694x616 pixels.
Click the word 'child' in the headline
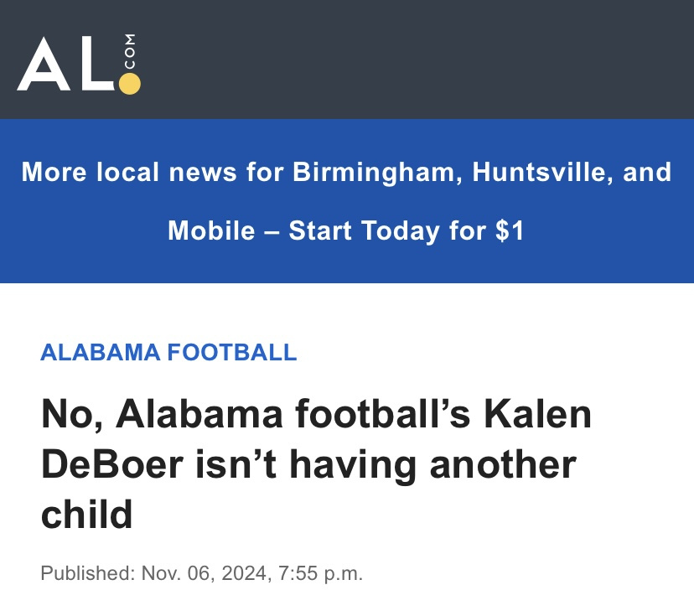pos(87,514)
